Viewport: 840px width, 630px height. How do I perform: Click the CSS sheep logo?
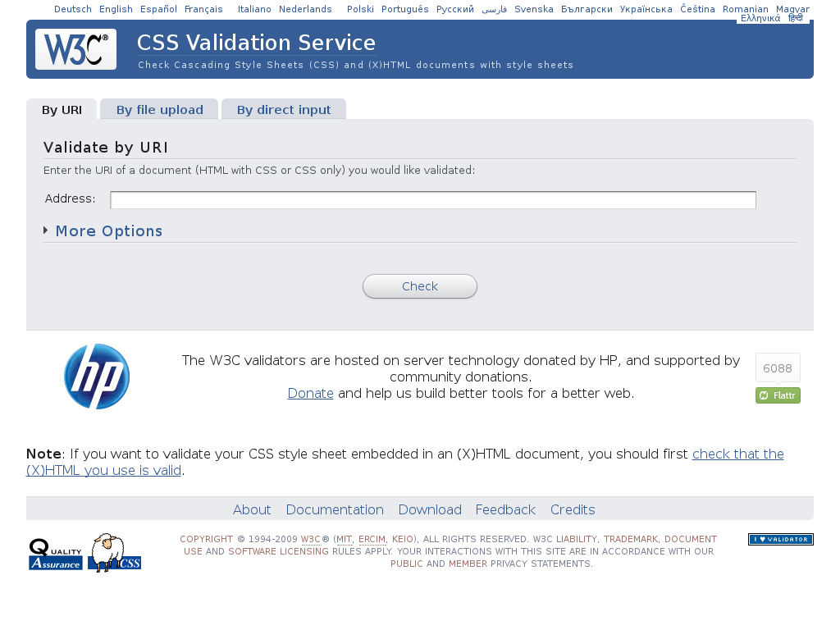115,553
